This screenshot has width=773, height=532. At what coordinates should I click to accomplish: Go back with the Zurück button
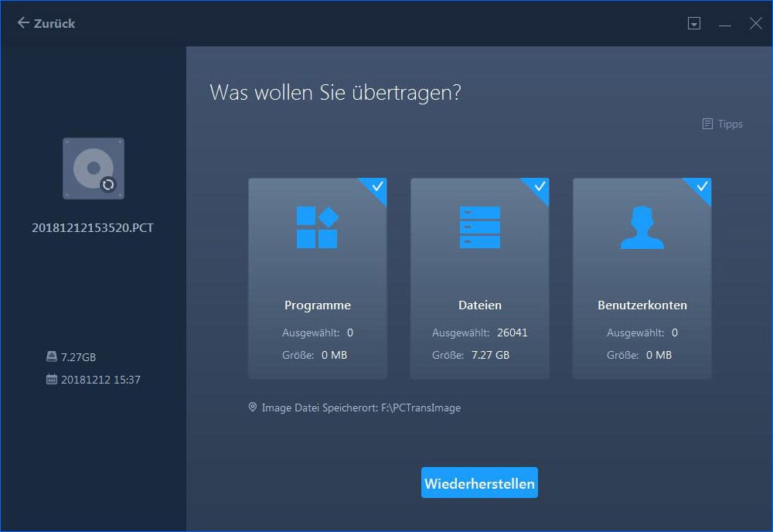coord(46,23)
